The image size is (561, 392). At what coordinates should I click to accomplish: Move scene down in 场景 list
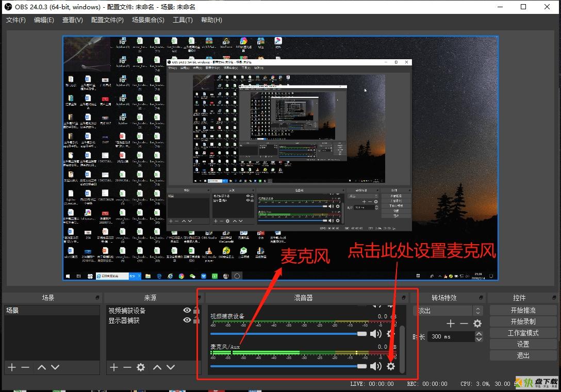[55, 367]
